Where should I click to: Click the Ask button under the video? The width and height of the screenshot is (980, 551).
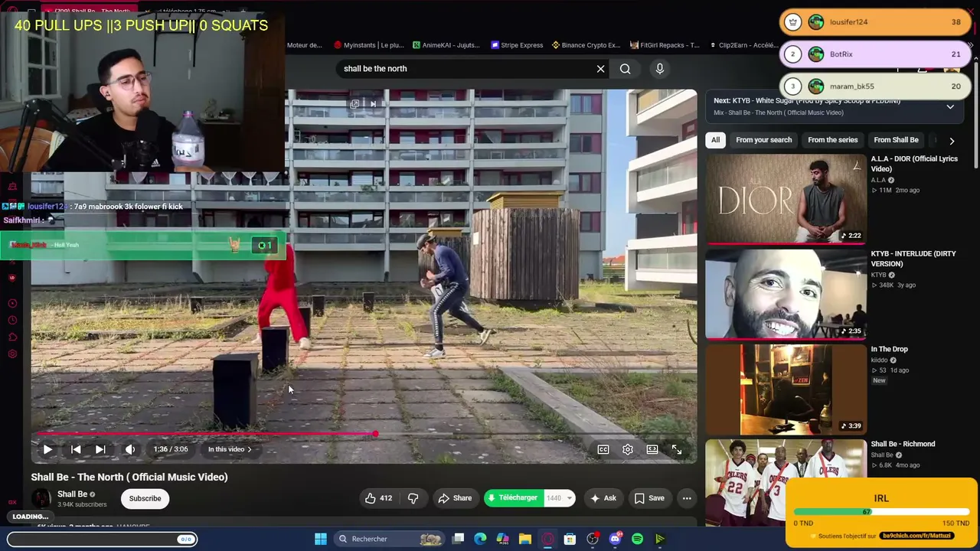[603, 498]
